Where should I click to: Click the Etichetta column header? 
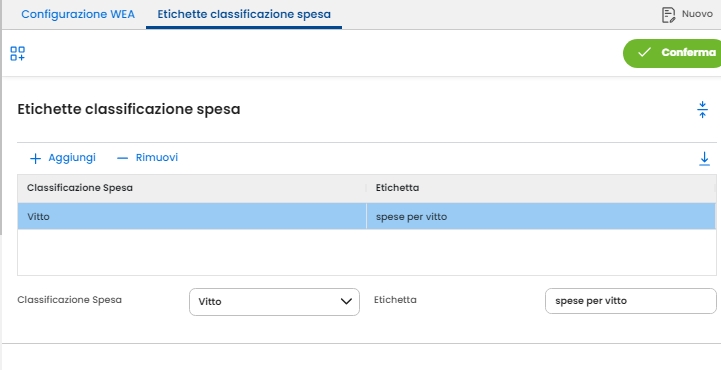click(397, 188)
